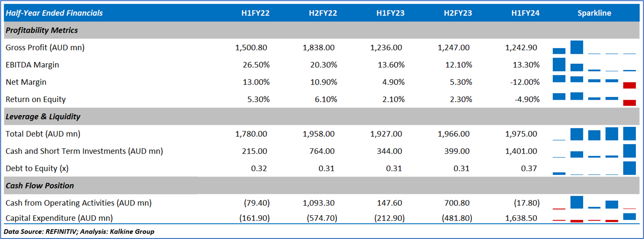
Task: Click the Debt to Equity sparkline
Action: click(x=594, y=168)
